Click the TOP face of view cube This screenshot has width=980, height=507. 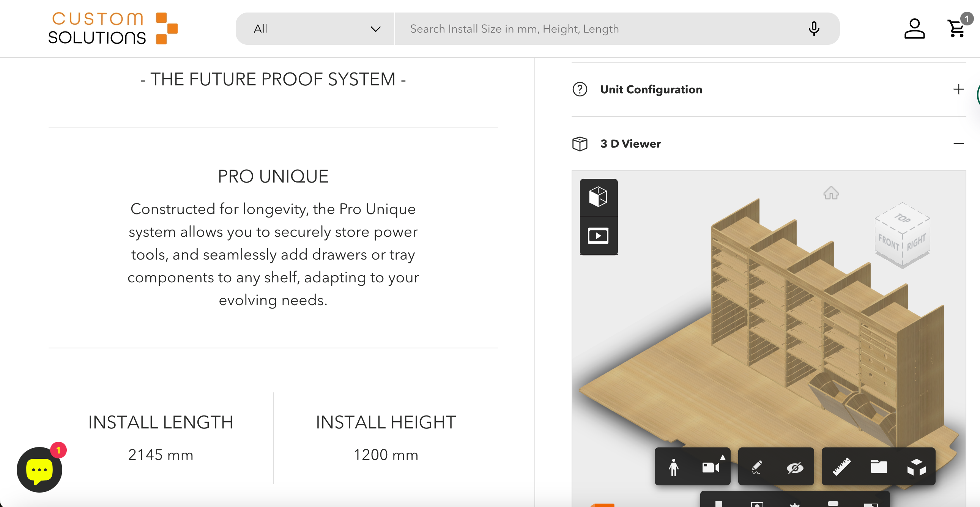[x=902, y=219]
